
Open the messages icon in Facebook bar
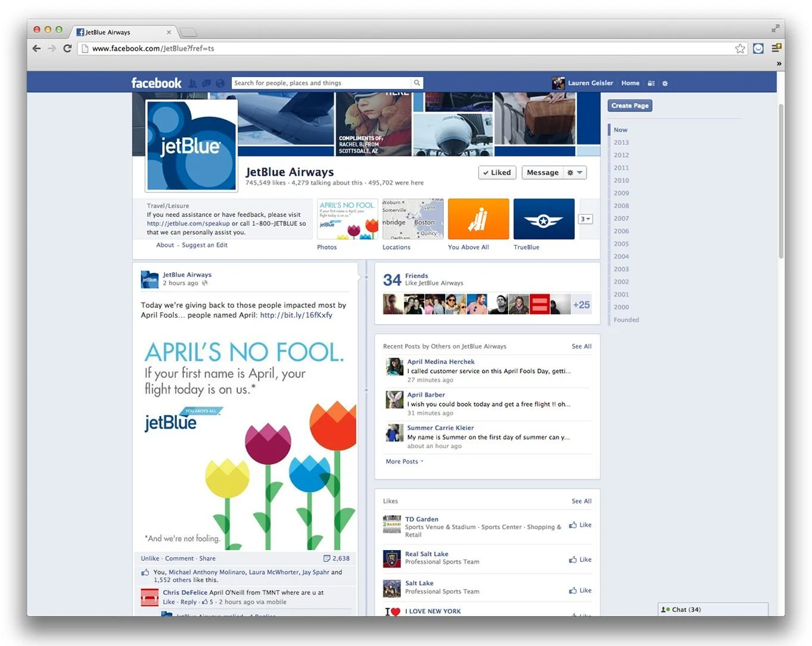pos(206,83)
